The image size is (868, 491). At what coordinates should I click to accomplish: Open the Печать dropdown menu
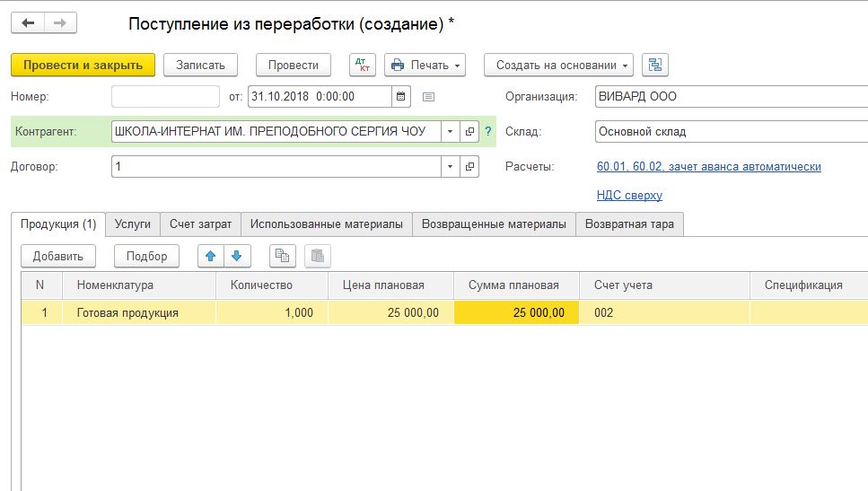(425, 65)
